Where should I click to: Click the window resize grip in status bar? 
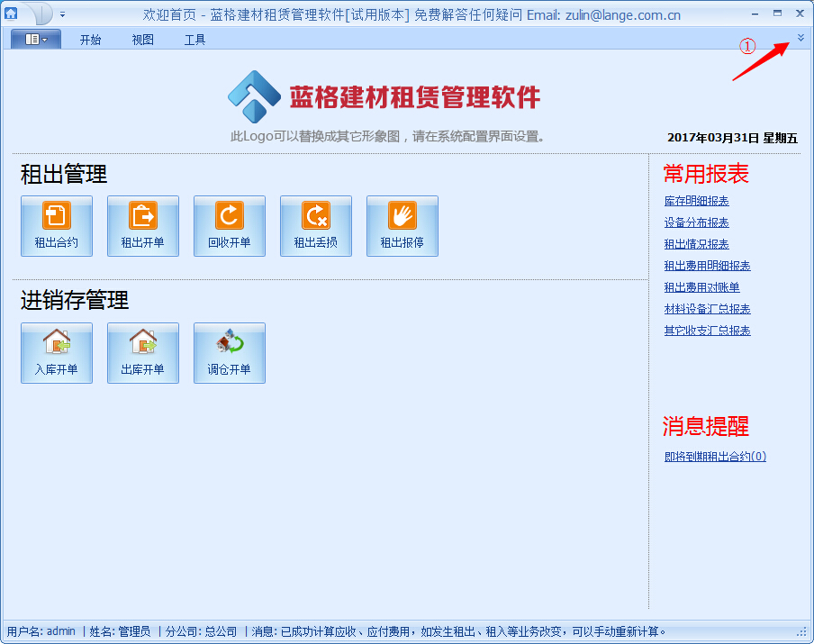pyautogui.click(x=802, y=632)
